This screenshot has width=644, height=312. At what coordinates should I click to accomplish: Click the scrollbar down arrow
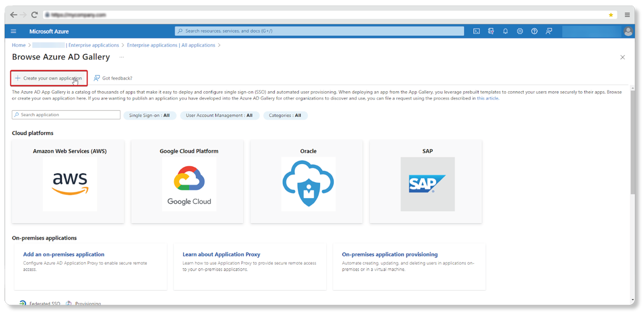click(633, 300)
